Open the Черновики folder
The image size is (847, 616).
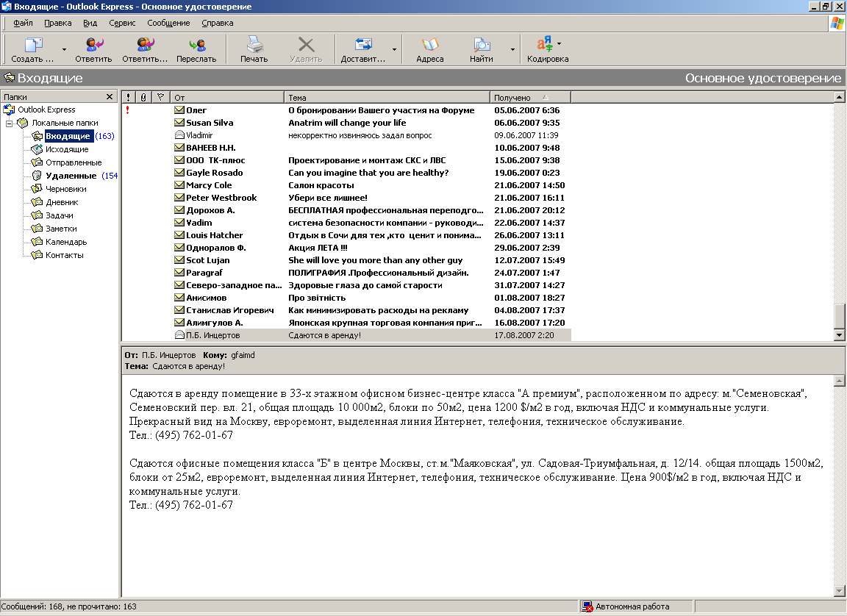(x=66, y=189)
